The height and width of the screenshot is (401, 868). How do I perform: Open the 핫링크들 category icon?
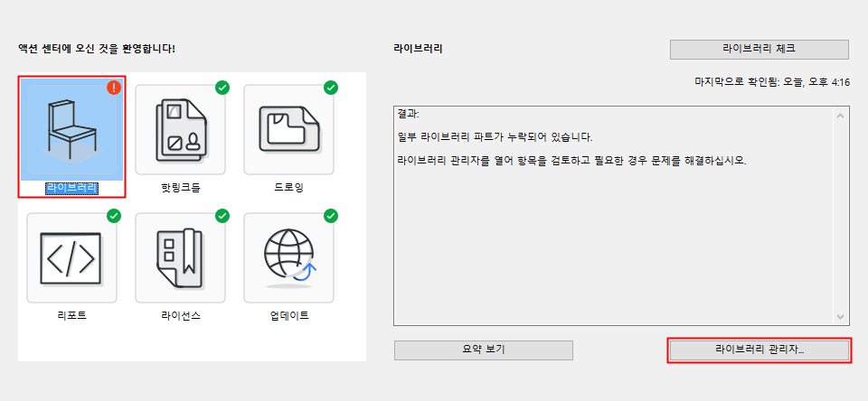tap(181, 131)
